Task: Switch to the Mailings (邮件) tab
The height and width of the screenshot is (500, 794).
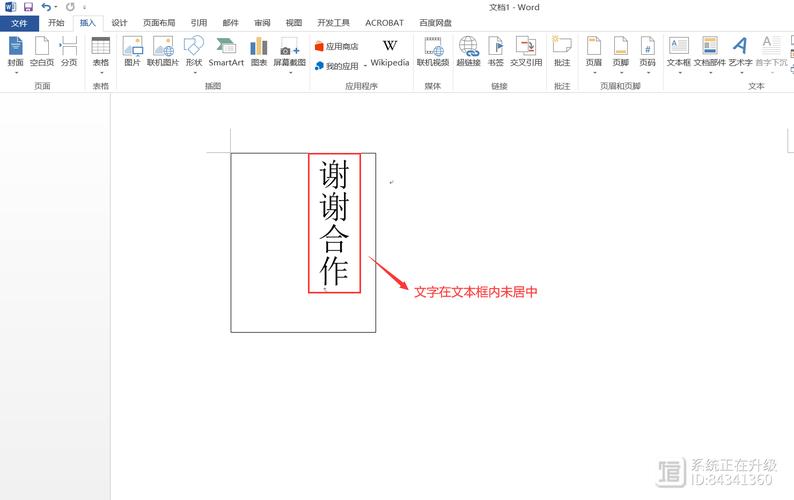Action: pos(230,23)
